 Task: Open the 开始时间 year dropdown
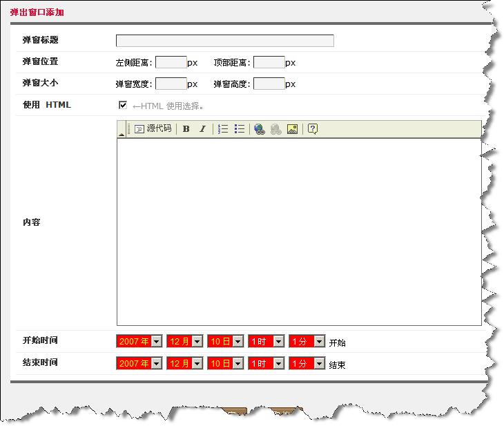point(139,341)
